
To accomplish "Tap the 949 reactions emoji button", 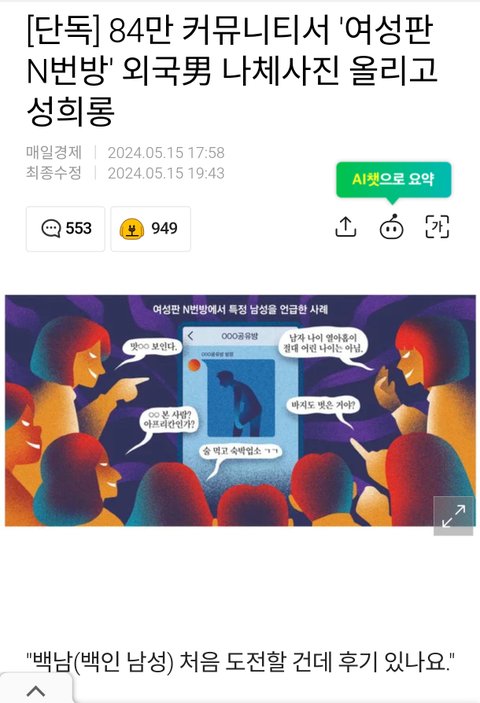I will [x=151, y=229].
